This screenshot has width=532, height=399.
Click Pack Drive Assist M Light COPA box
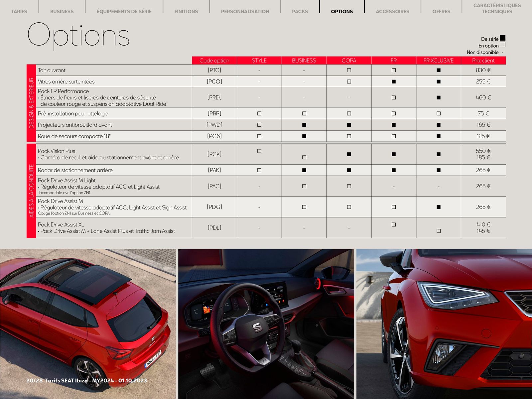click(349, 186)
